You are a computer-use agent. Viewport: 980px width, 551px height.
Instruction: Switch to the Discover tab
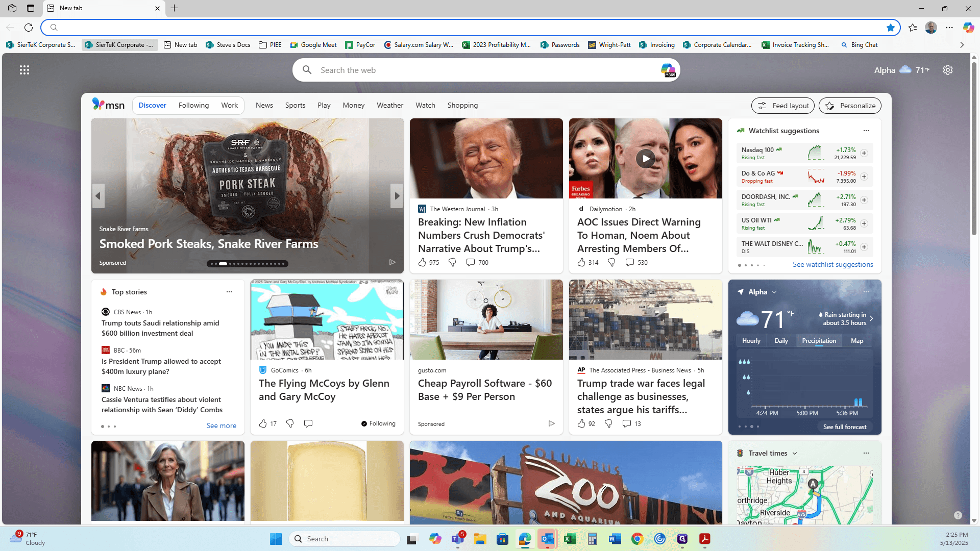tap(152, 105)
